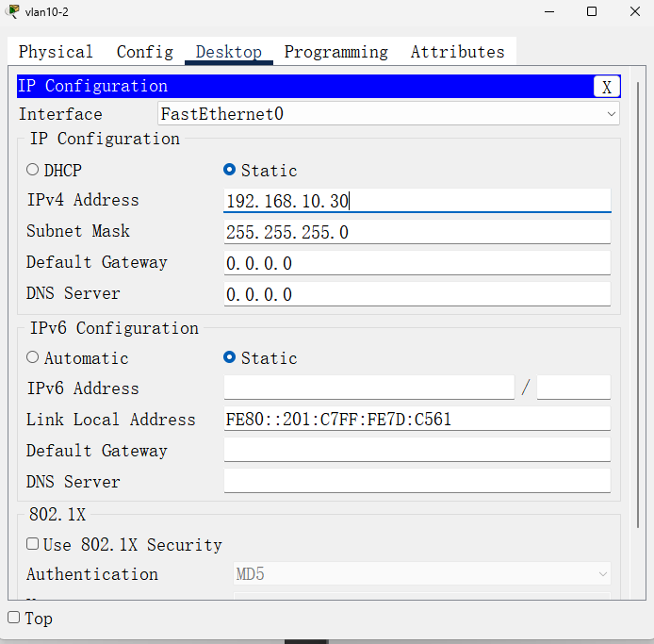
Task: Click the IPv4 Default Gateway field
Action: coord(417,263)
